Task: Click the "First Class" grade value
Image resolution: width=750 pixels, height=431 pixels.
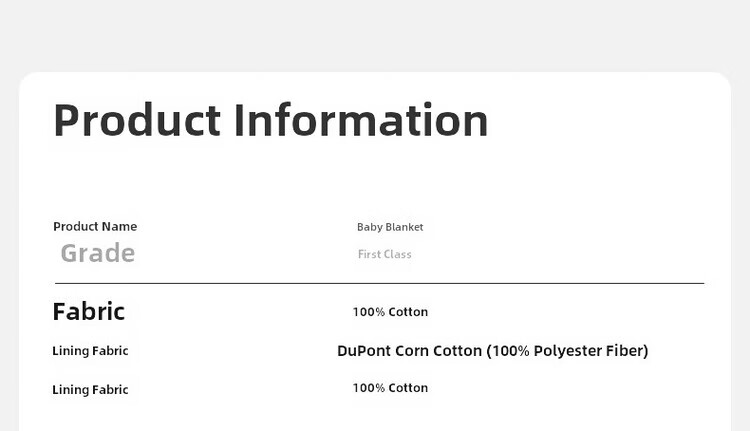Action: point(385,255)
